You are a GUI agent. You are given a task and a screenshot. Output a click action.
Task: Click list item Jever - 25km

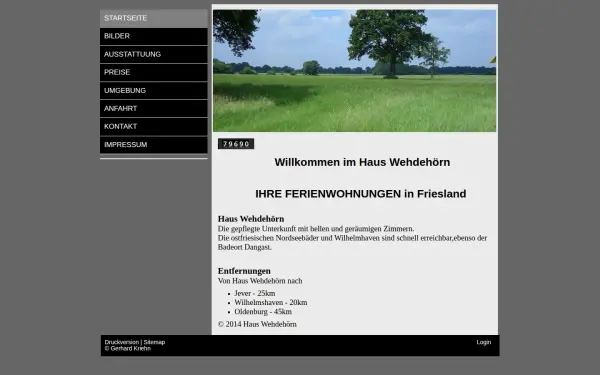[255, 293]
